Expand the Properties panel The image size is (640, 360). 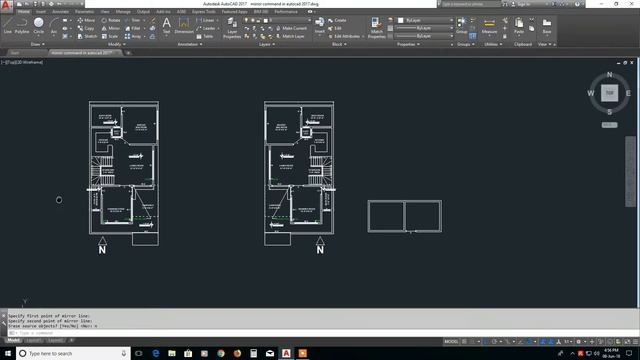pyautogui.click(x=408, y=44)
